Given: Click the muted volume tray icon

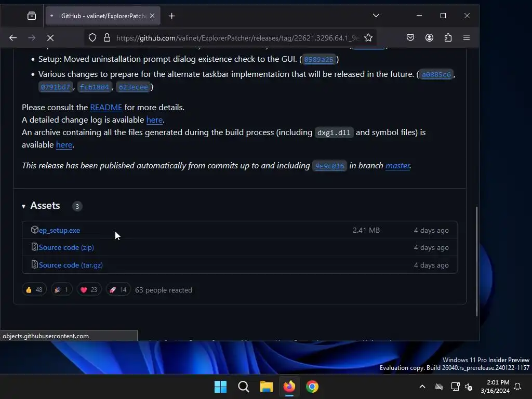Looking at the screenshot, I should 469,387.
